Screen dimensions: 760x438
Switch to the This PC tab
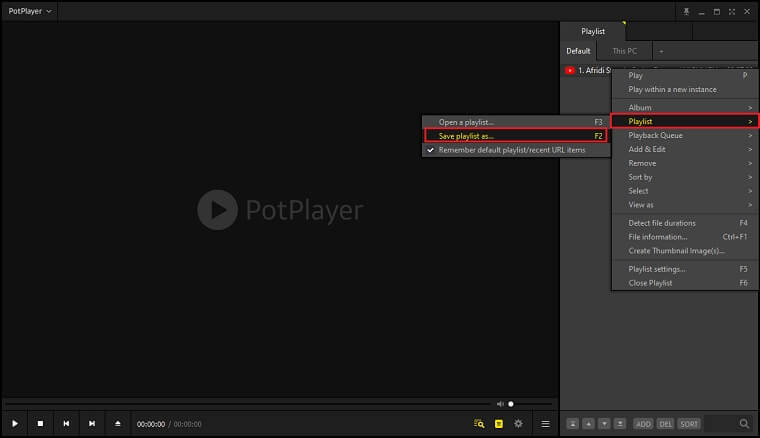[x=625, y=51]
